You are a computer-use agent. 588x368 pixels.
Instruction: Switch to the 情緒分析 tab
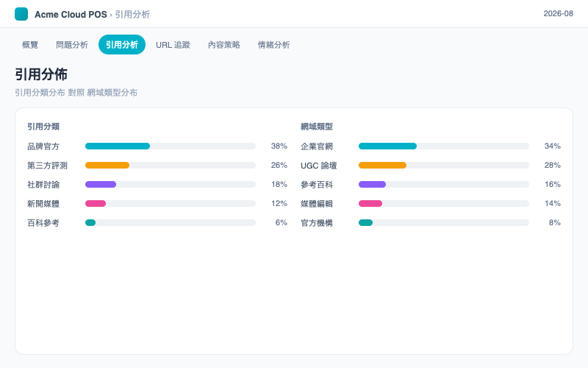pyautogui.click(x=273, y=45)
